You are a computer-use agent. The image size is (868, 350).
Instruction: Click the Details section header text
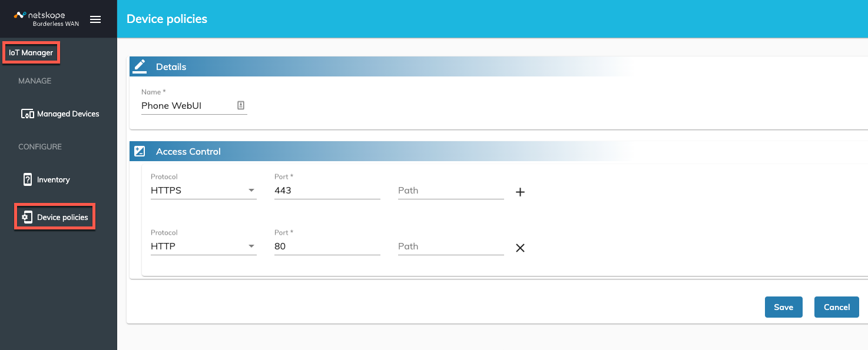[171, 67]
